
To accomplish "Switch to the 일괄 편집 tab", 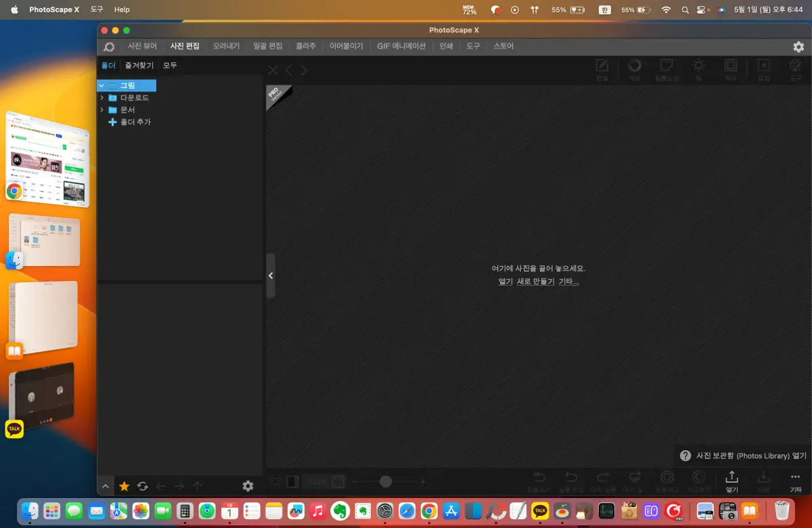I will pos(267,46).
